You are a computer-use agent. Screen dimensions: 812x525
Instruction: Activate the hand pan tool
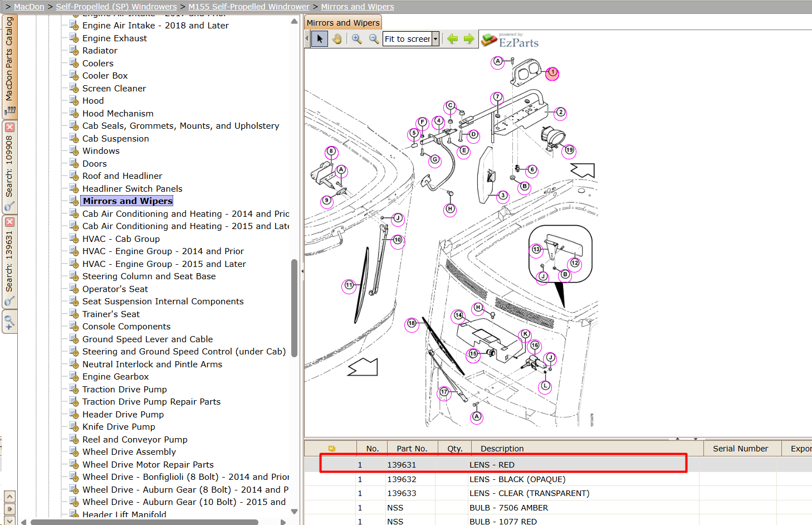pyautogui.click(x=337, y=39)
